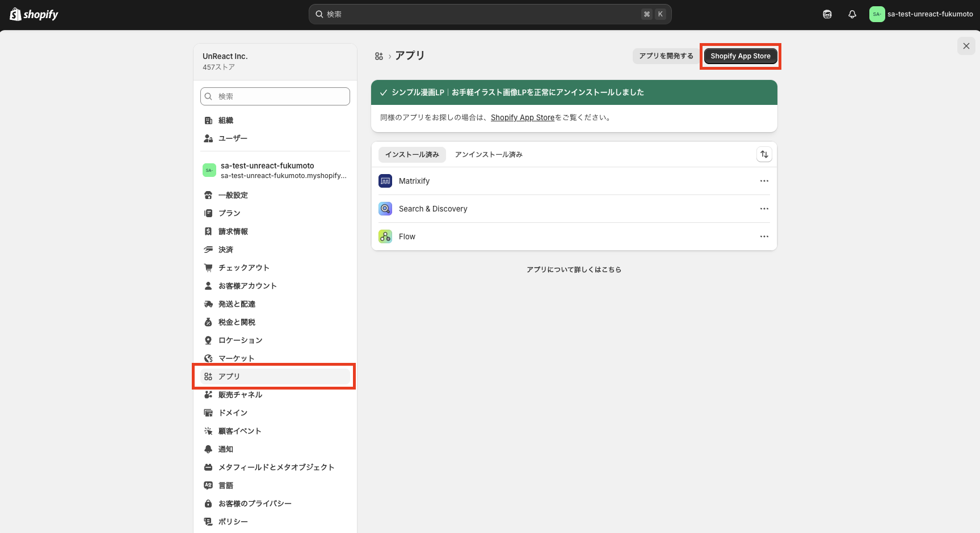980x533 pixels.
Task: Click the uninstall success banner title
Action: tap(518, 92)
